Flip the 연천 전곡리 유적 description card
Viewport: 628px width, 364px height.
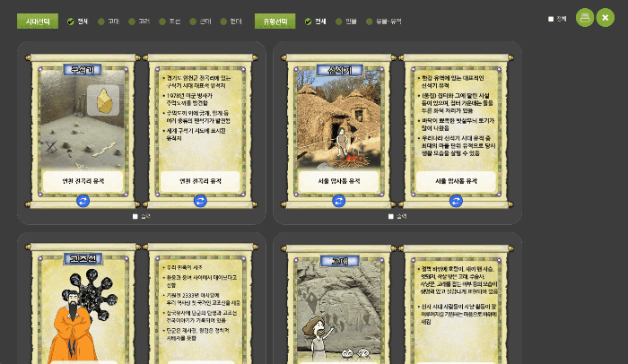click(200, 201)
